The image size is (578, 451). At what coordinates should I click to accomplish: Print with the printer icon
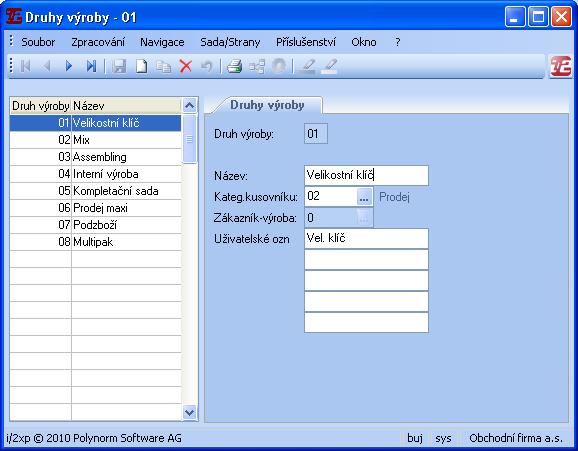tap(234, 67)
